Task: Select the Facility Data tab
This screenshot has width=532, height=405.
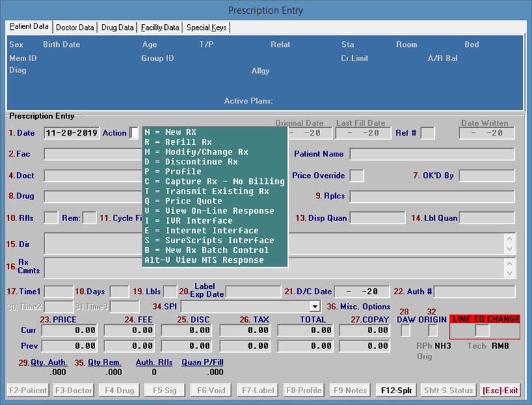Action: click(x=160, y=27)
